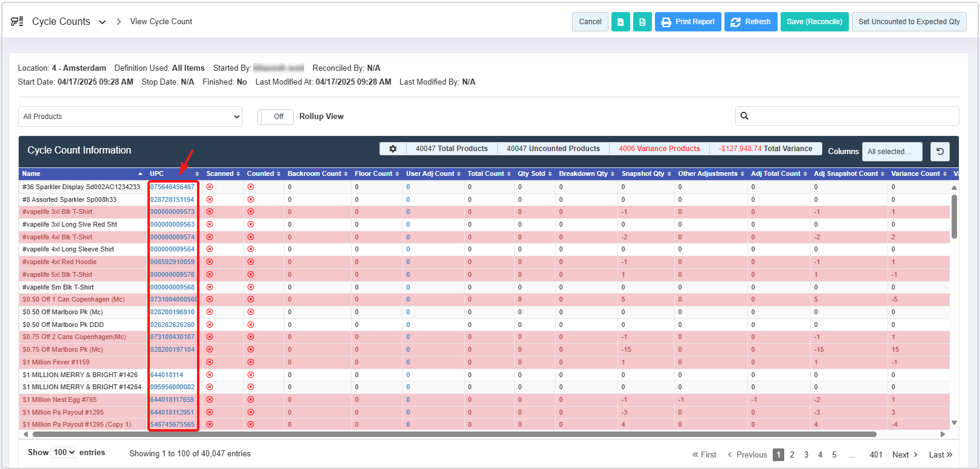980x469 pixels.
Task: Click Counted icon for $1 Million Fever #1159
Action: [251, 362]
